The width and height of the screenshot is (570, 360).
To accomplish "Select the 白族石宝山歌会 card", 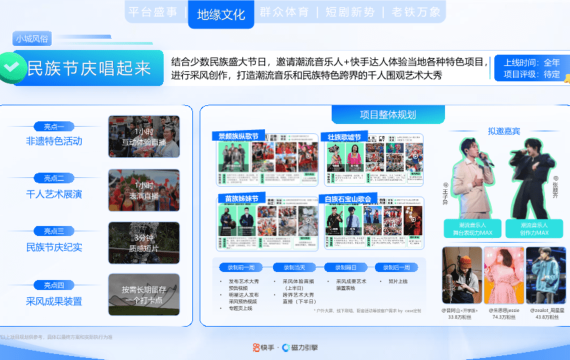I will (373, 222).
